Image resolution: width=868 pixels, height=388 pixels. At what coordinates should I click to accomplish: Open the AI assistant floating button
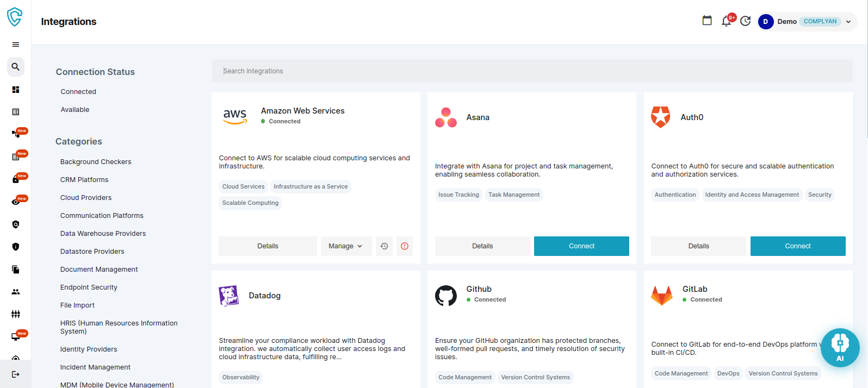pyautogui.click(x=840, y=348)
